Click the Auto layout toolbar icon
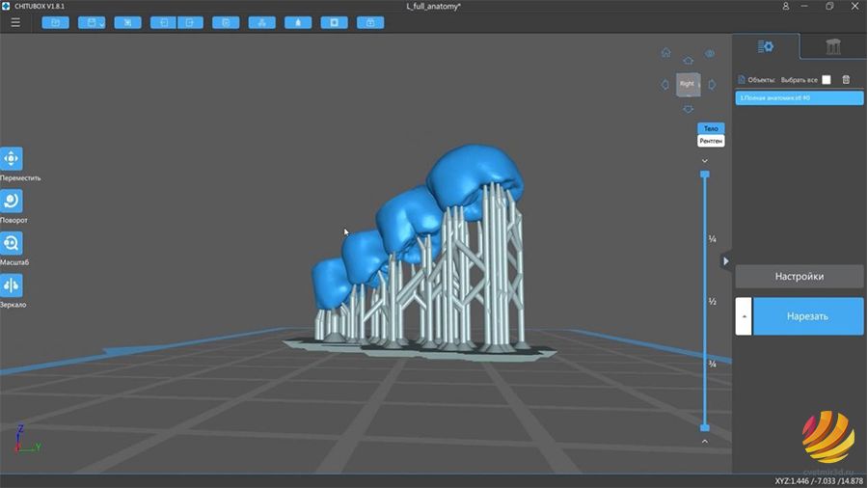Screen dimensions: 868x488 click(x=261, y=23)
